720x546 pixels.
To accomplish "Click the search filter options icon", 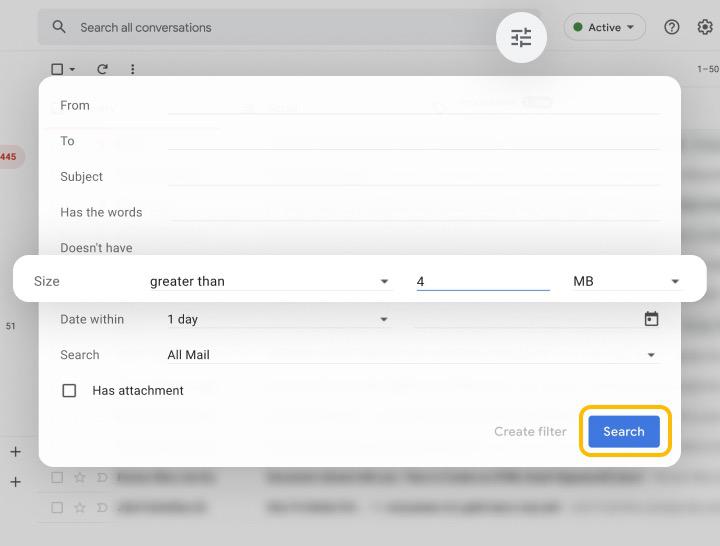I will click(x=521, y=38).
